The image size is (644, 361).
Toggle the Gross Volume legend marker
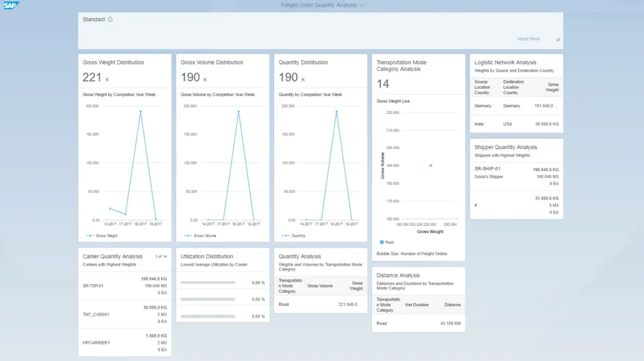coord(188,236)
